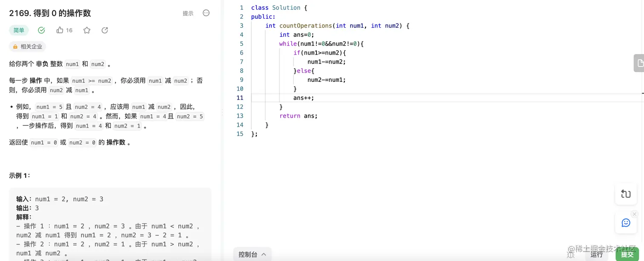Image resolution: width=644 pixels, height=261 pixels.
Task: Click the reset code layout icon
Action: 626,194
